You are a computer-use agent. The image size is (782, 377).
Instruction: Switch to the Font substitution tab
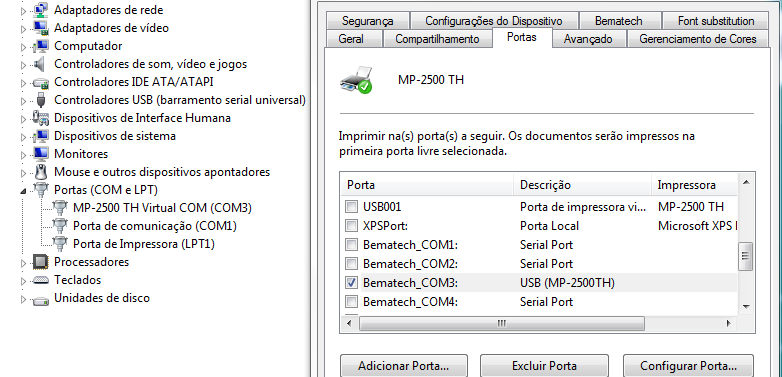point(716,21)
